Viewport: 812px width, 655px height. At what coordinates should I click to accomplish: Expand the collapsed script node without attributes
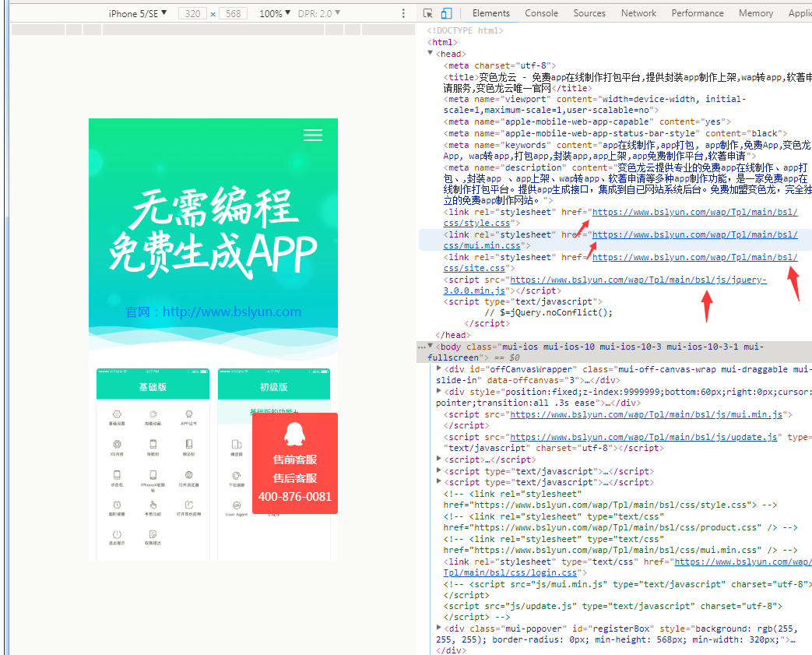coord(438,459)
